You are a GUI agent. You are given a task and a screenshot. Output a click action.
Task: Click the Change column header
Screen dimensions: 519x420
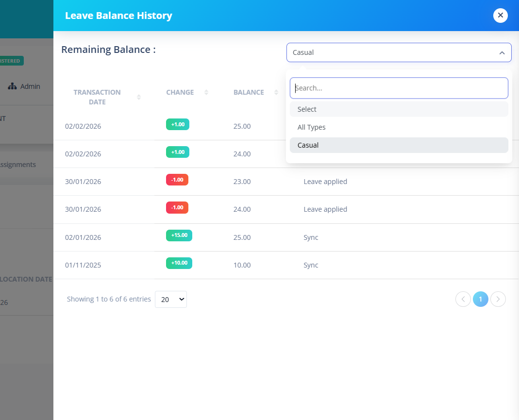tap(180, 92)
